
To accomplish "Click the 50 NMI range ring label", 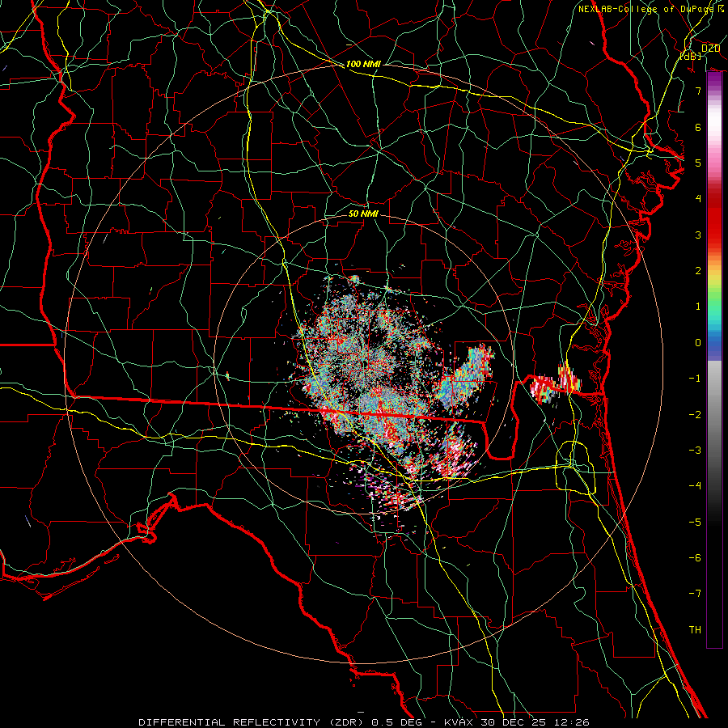I will 363,214.
